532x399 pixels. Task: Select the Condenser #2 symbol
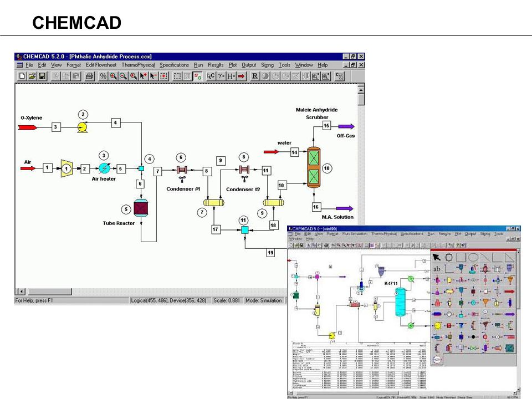point(244,170)
